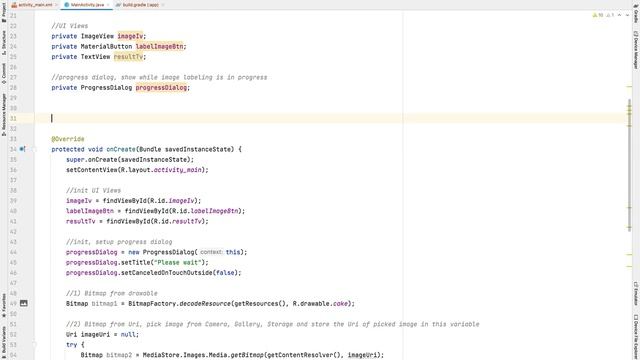The image size is (640, 360).
Task: Open the Commit tool window
Action: pyautogui.click(x=4, y=73)
